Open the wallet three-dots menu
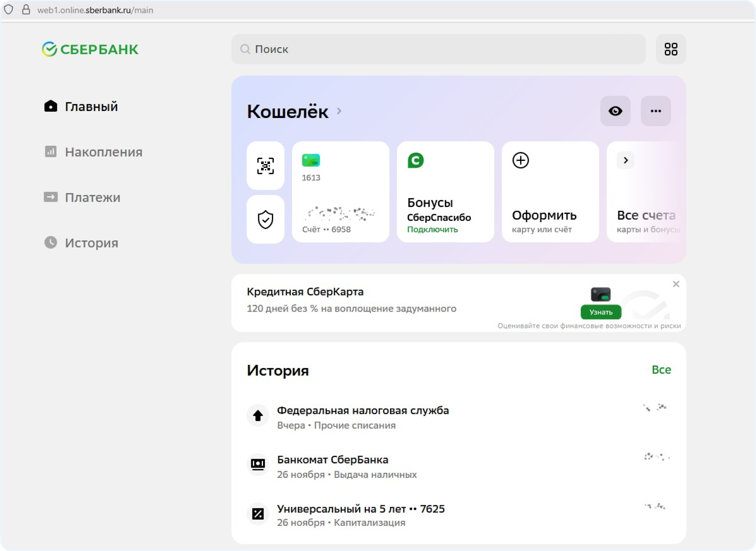 click(655, 111)
